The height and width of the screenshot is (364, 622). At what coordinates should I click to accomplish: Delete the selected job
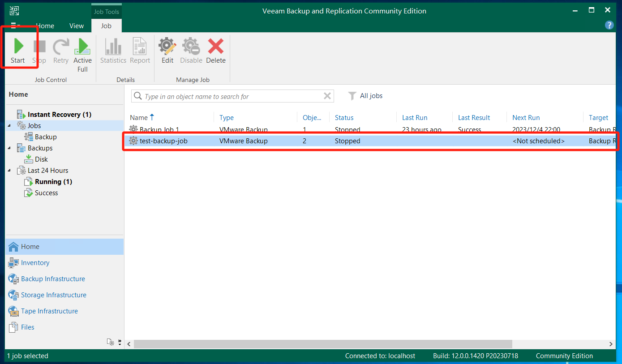coord(216,51)
